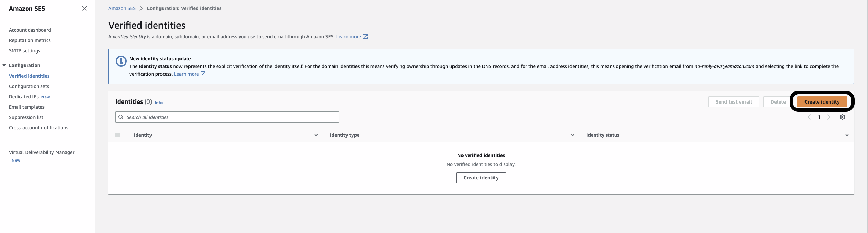This screenshot has height=233, width=868.
Task: Open Suppression list page
Action: [26, 117]
